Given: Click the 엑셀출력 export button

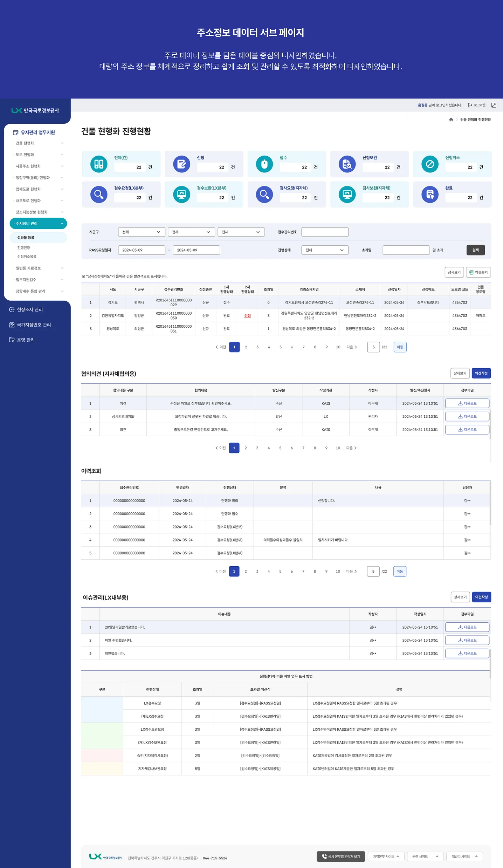Looking at the screenshot, I should (478, 272).
